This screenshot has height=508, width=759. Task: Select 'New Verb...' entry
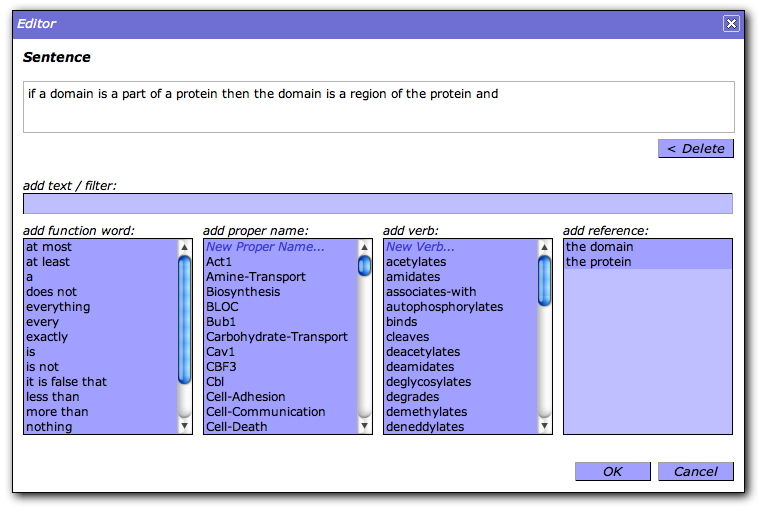420,247
